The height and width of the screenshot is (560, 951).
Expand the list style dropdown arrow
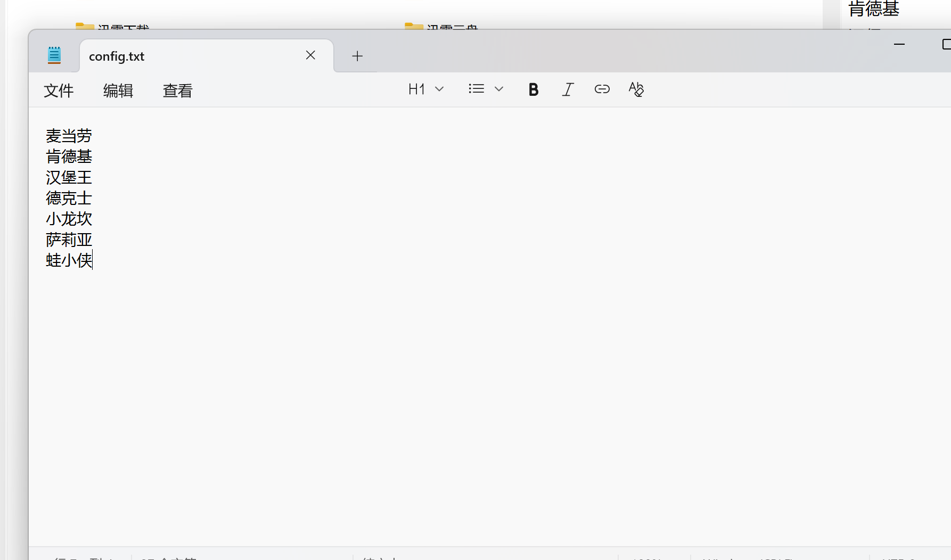499,89
